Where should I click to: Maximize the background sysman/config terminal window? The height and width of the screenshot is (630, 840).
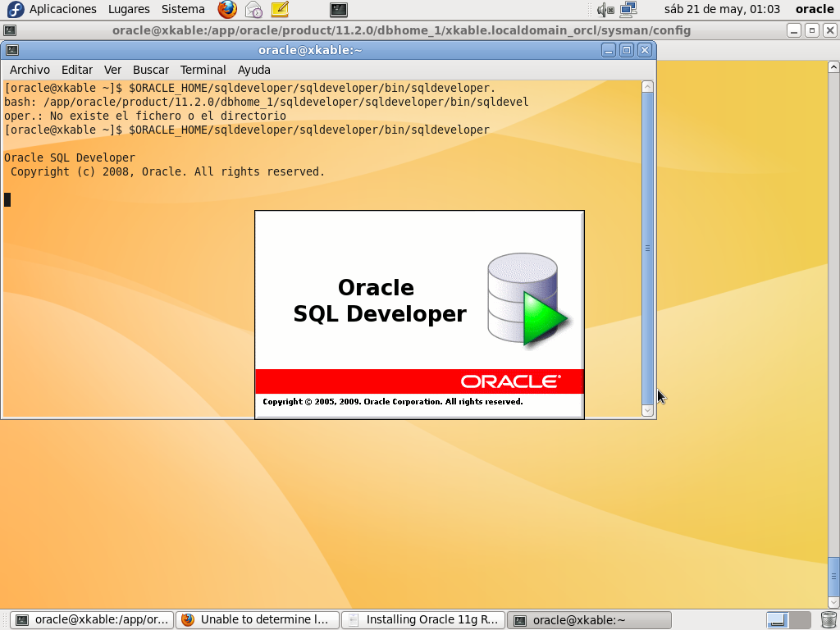[812, 30]
